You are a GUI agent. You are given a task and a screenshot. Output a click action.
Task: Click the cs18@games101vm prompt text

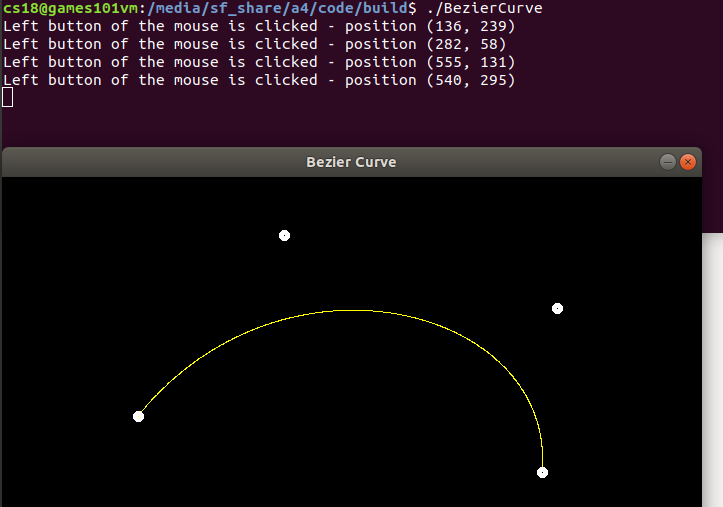tap(71, 8)
